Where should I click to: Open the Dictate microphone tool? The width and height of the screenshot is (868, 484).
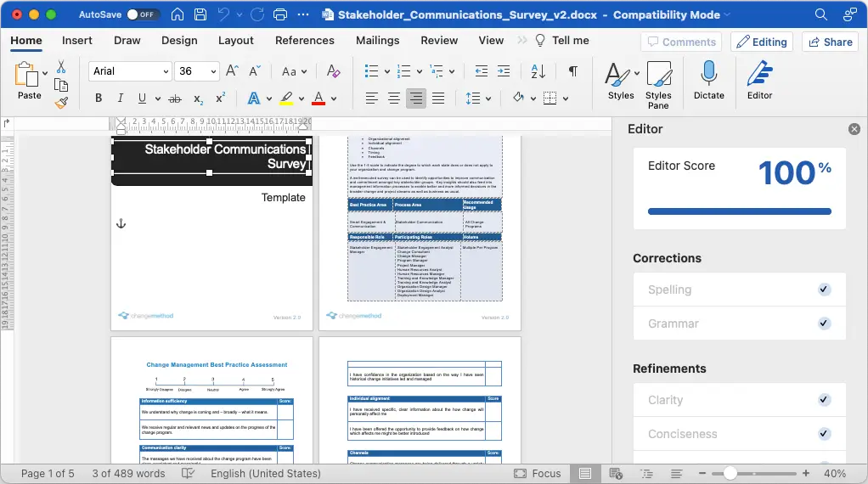tap(708, 80)
